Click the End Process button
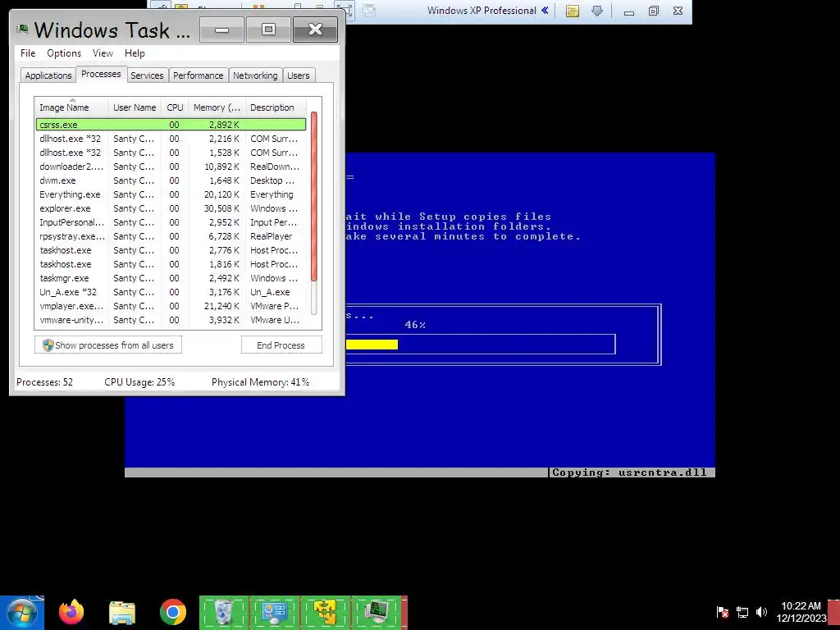 [x=281, y=345]
